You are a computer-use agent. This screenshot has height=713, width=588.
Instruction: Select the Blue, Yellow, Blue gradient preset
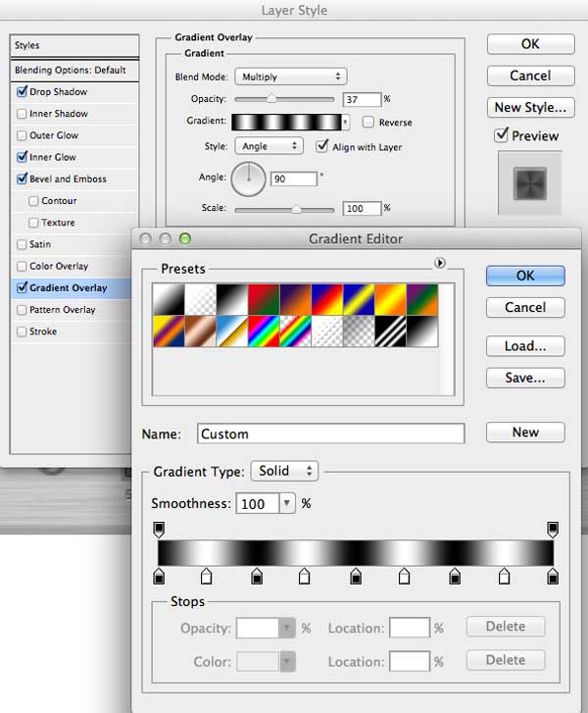[x=359, y=300]
